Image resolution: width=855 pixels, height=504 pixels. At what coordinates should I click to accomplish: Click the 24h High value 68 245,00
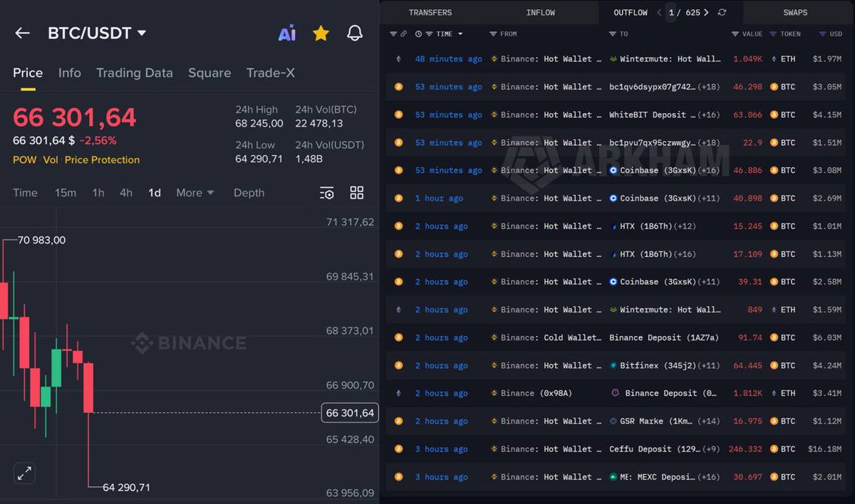click(259, 124)
